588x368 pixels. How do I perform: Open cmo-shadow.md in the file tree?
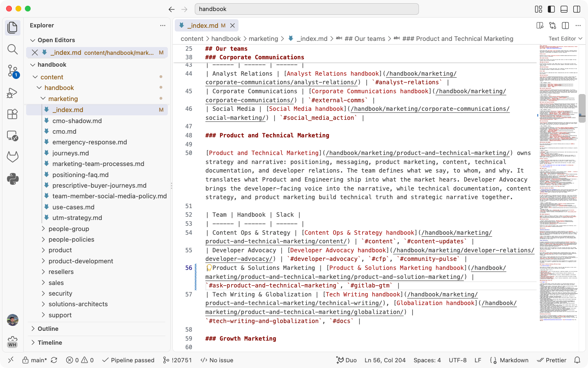point(97,121)
